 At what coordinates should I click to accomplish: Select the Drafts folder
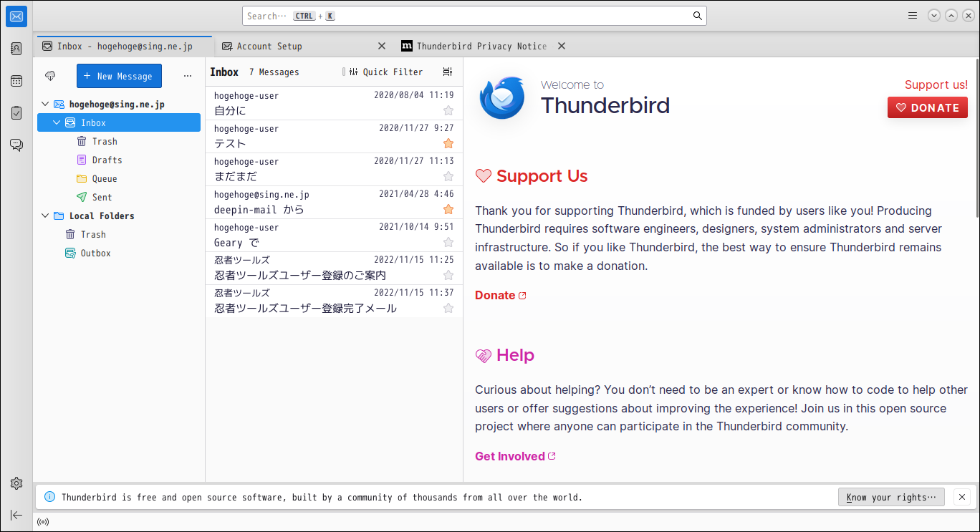(x=119, y=160)
